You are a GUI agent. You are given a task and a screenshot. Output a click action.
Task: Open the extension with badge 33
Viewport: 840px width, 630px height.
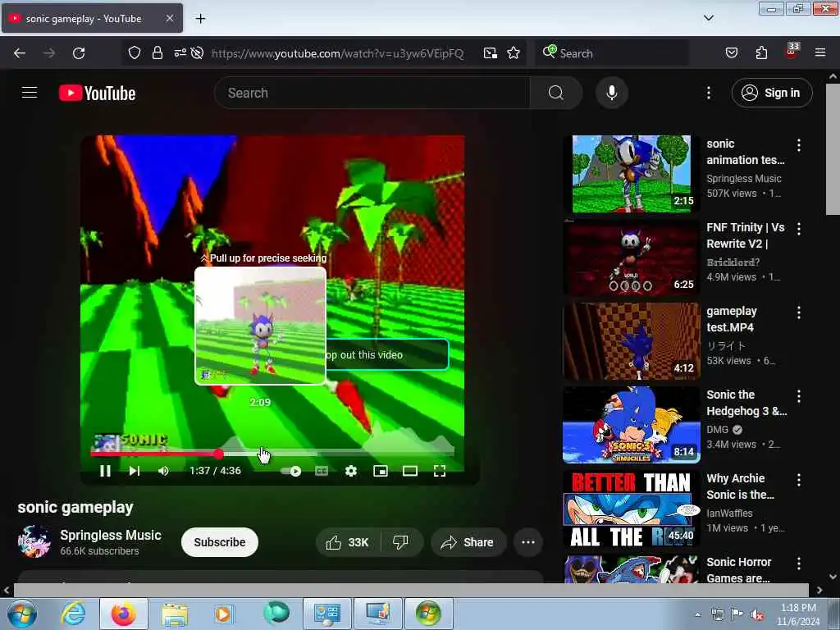(792, 52)
